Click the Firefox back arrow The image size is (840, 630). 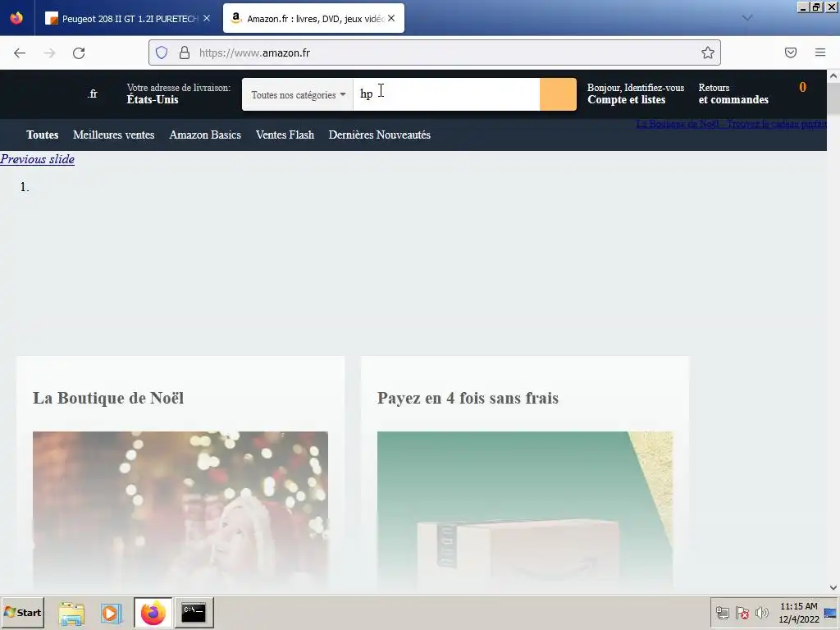tap(20, 53)
